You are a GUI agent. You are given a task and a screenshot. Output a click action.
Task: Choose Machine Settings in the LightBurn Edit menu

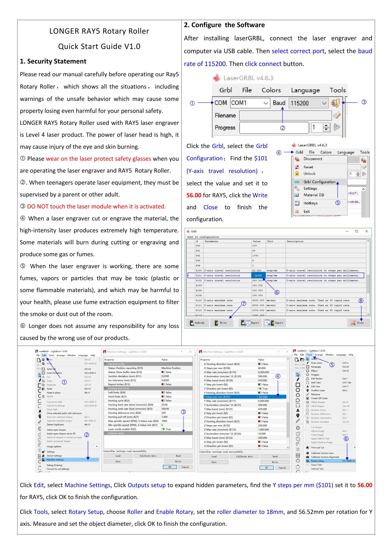pos(70,460)
